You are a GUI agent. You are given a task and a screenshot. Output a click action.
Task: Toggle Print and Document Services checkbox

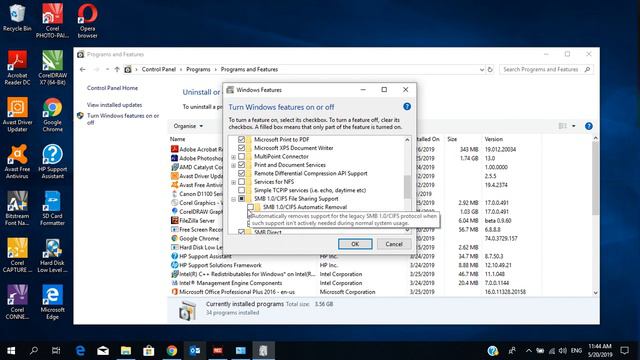(241, 165)
